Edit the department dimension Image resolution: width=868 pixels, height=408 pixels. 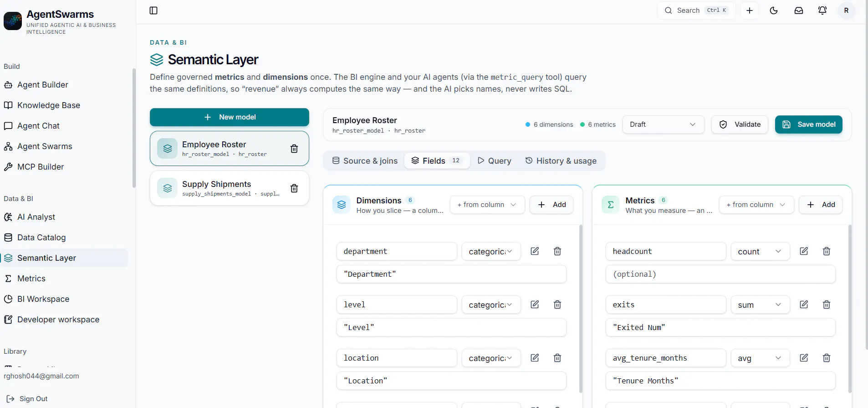click(535, 251)
